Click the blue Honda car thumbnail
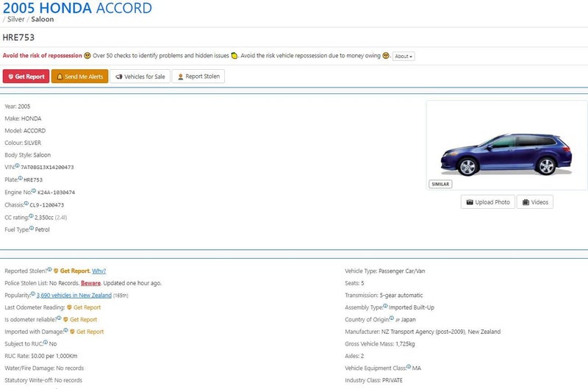 tap(506, 154)
